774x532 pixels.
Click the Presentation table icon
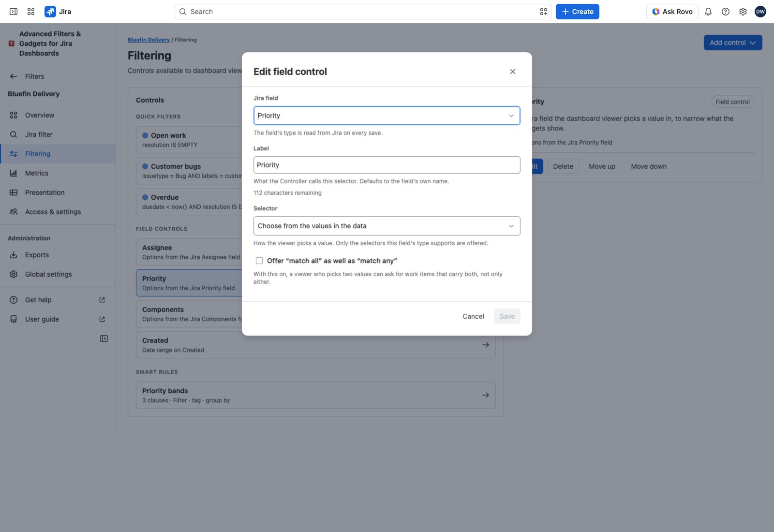click(x=14, y=192)
